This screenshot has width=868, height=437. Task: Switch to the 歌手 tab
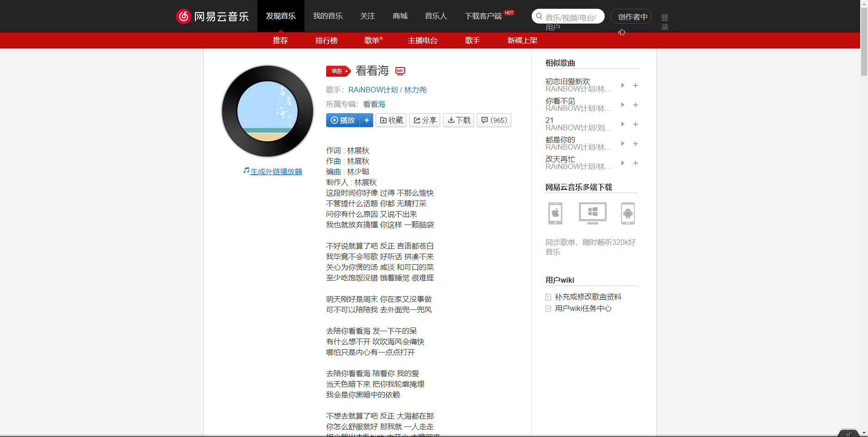[472, 41]
